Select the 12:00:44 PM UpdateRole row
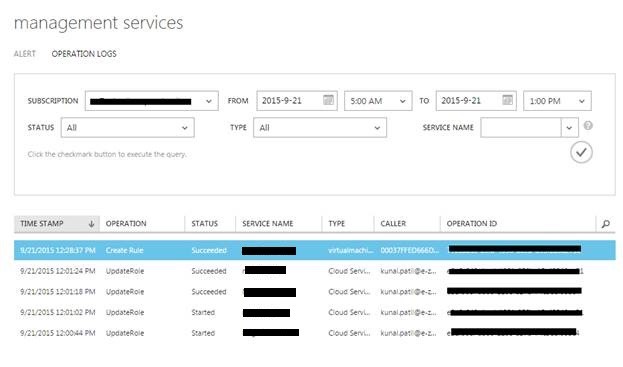 315,333
